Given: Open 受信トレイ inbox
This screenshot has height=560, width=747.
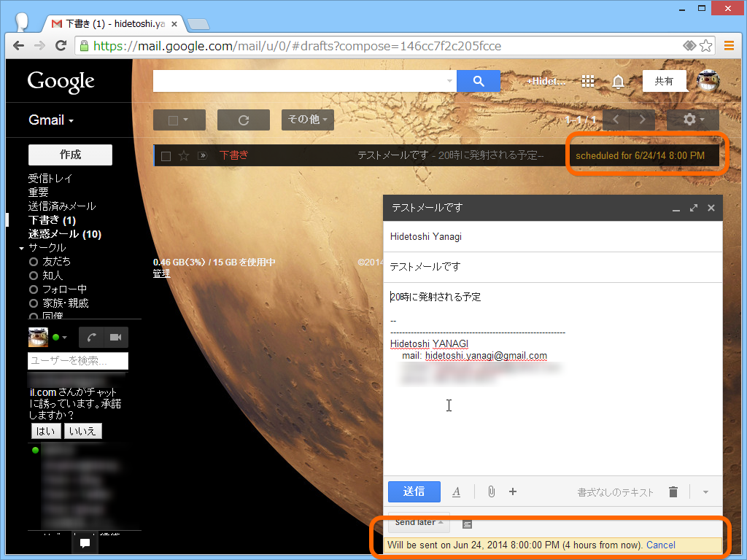Looking at the screenshot, I should 50,179.
